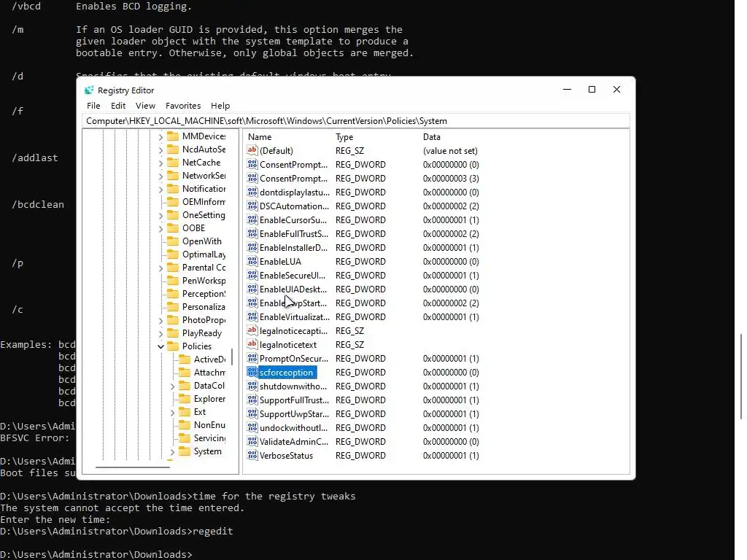Click the command prompt window's scrollbar thumb
This screenshot has width=747, height=560.
pyautogui.click(x=741, y=376)
